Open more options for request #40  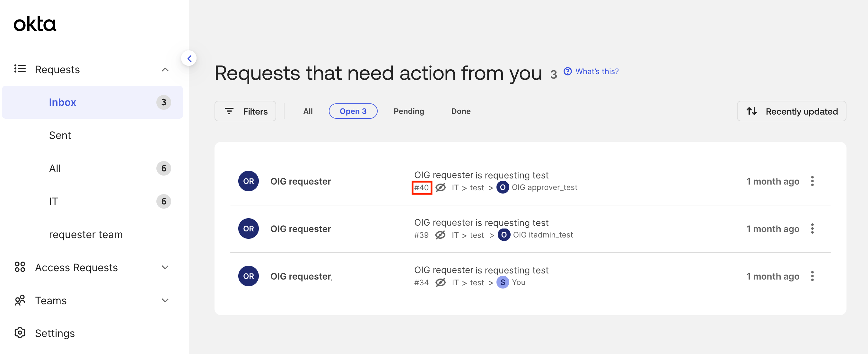click(812, 181)
